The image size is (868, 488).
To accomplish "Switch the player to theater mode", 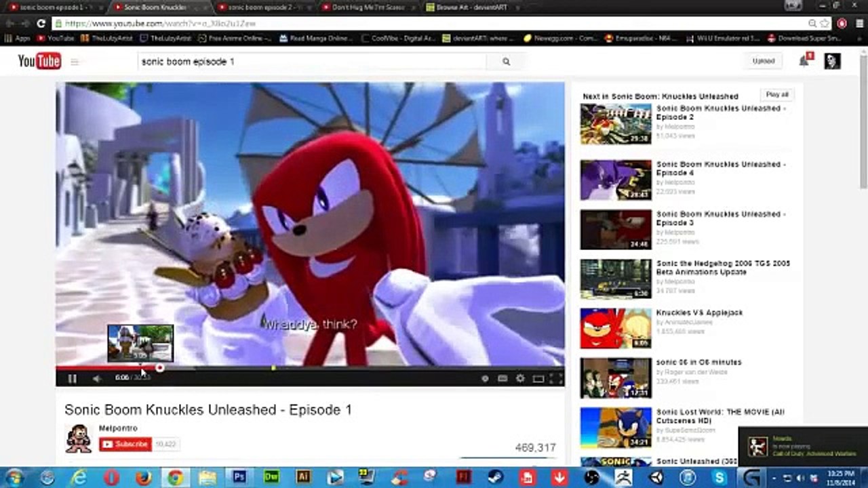I will click(x=538, y=378).
